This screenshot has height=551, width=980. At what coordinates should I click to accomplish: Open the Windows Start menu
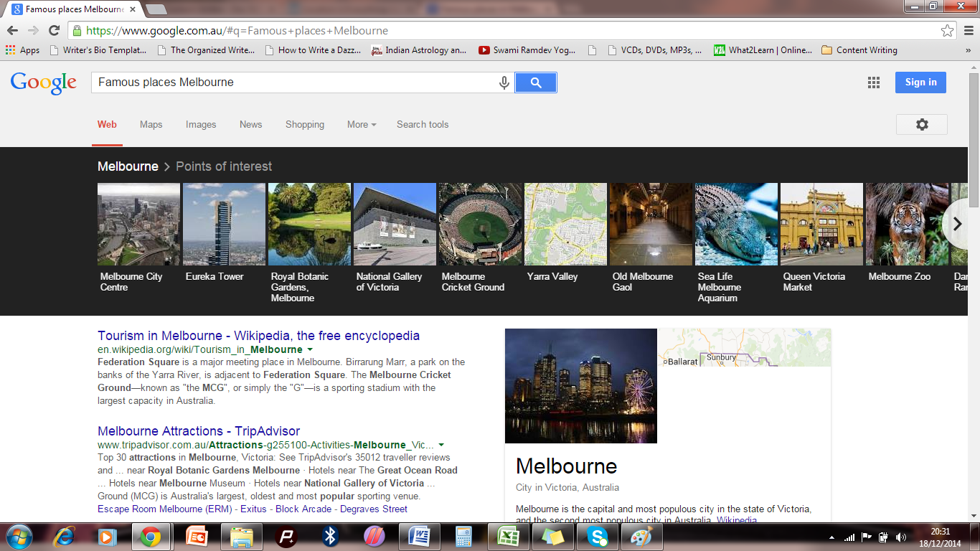[x=18, y=537]
